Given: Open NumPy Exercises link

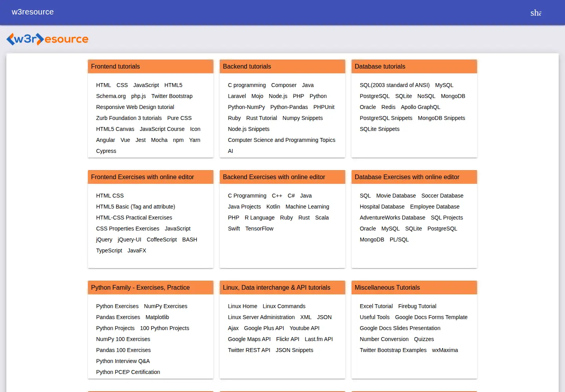Looking at the screenshot, I should pyautogui.click(x=166, y=306).
